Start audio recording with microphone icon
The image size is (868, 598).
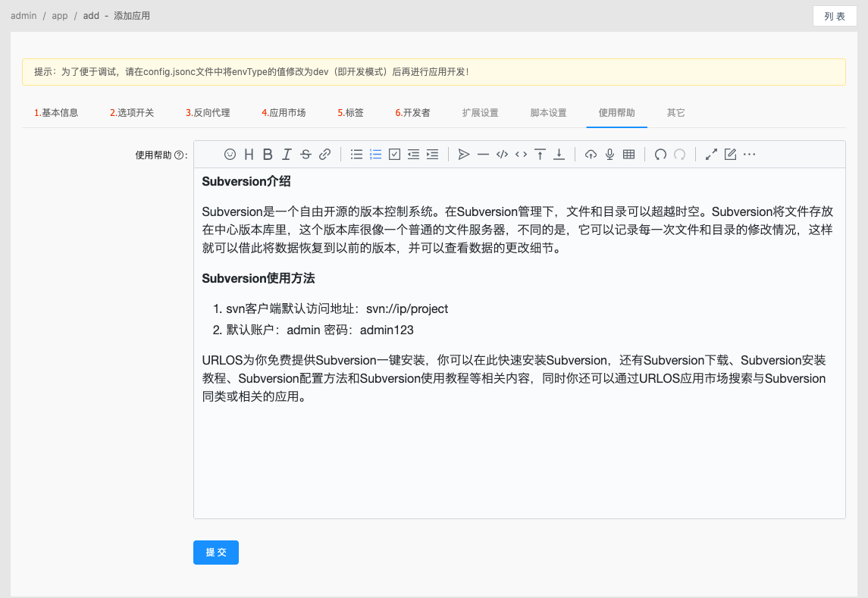tap(609, 155)
